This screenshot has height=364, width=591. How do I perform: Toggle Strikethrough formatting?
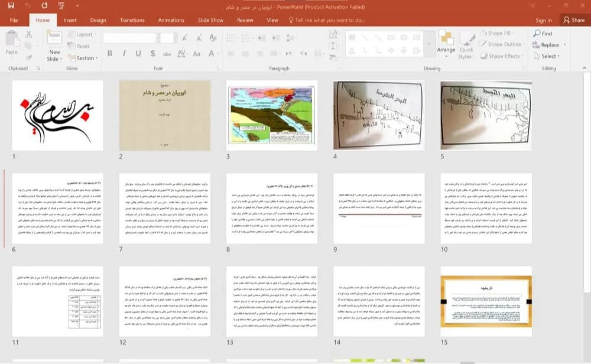[167, 54]
